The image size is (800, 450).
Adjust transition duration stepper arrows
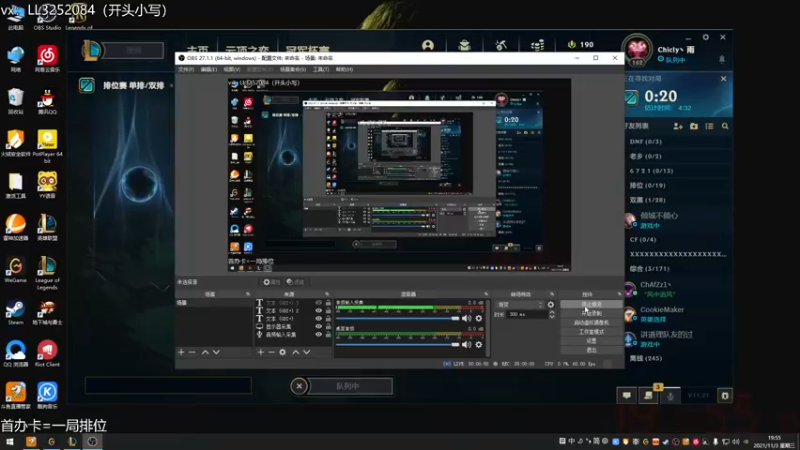click(552, 315)
